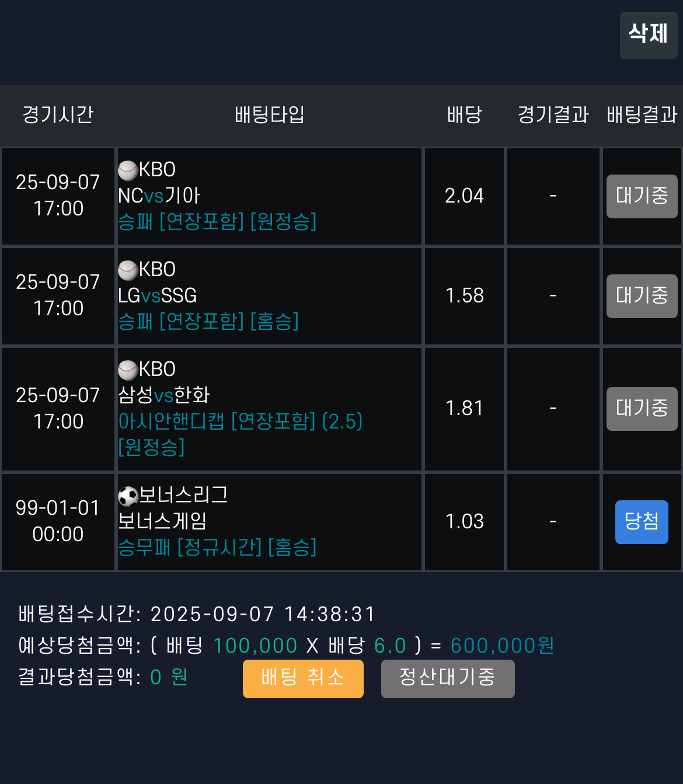
Task: Click the baseball icon on 삼성 vs 한화 row
Action: pos(128,369)
